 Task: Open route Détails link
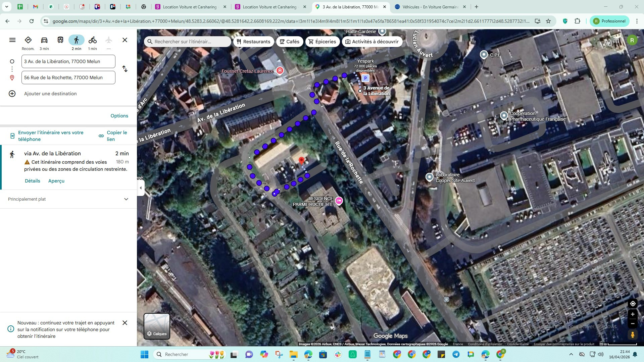(33, 181)
